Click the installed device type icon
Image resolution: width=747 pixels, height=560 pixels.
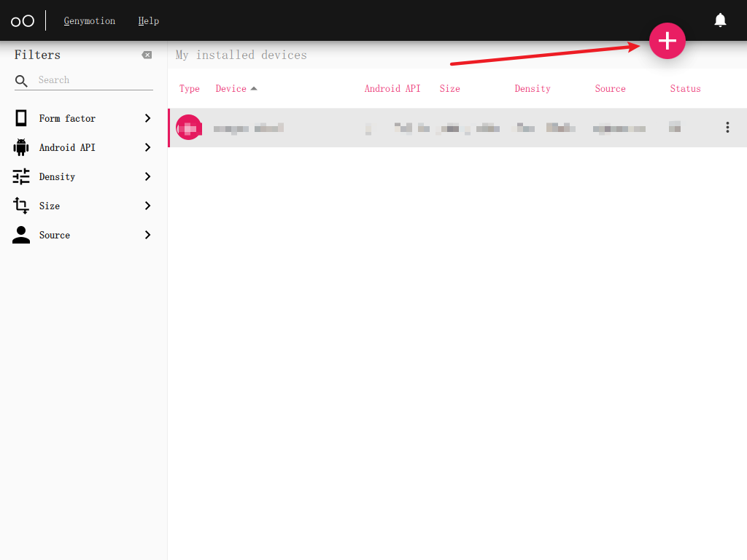189,128
